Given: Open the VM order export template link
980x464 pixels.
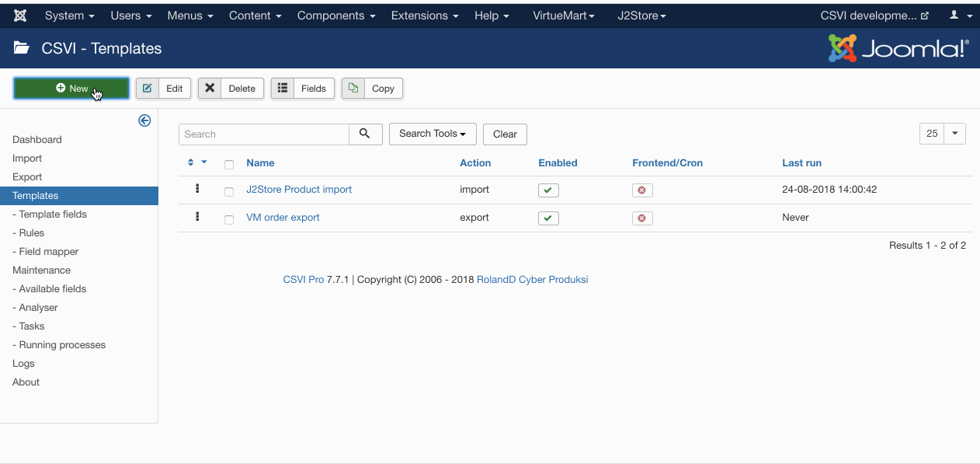Looking at the screenshot, I should 283,218.
